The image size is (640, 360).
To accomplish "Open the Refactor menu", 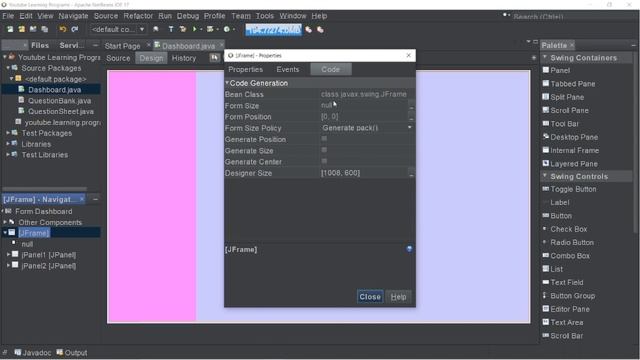I will pyautogui.click(x=138, y=16).
